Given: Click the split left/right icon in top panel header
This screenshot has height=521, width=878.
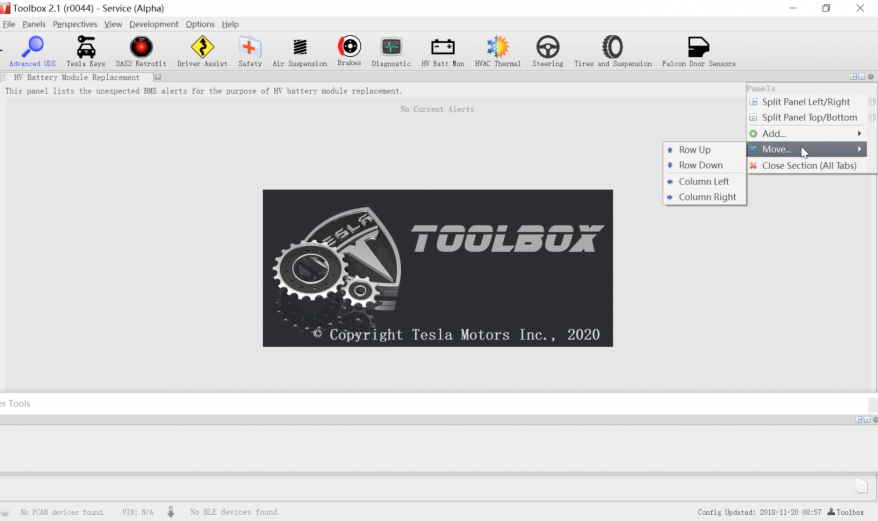Looking at the screenshot, I should pos(854,77).
